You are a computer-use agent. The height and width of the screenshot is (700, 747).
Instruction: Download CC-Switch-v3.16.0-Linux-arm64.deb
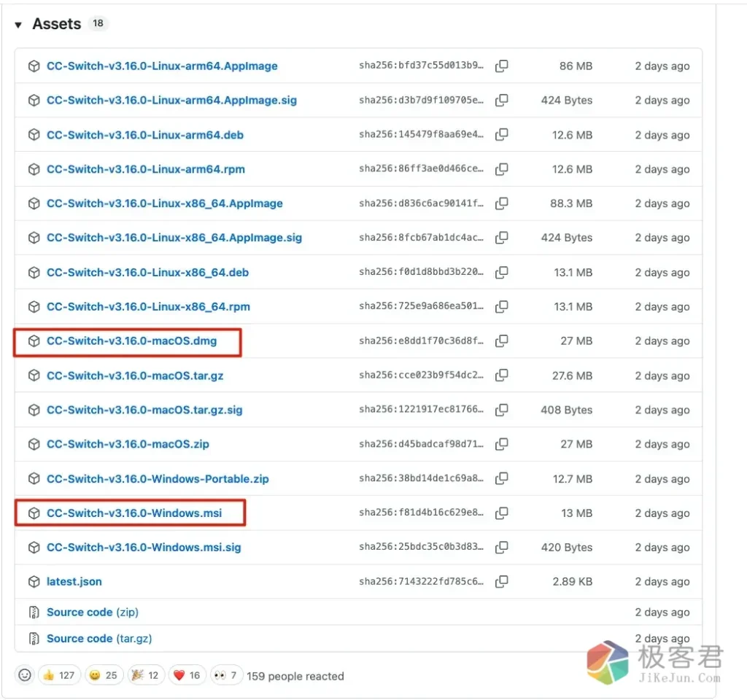[145, 135]
